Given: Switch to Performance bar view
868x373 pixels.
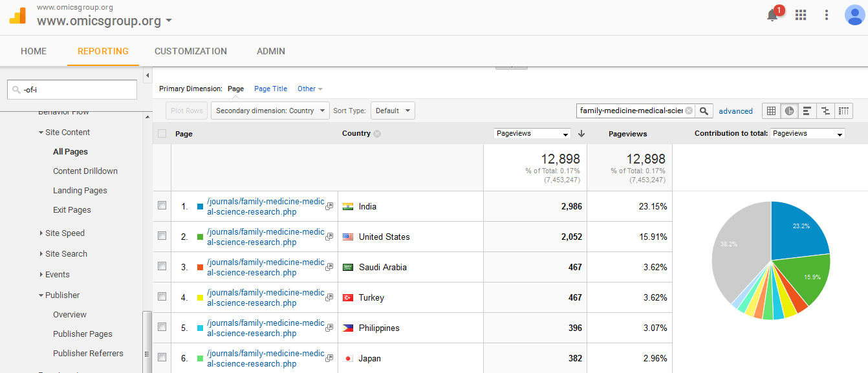Looking at the screenshot, I should (807, 111).
